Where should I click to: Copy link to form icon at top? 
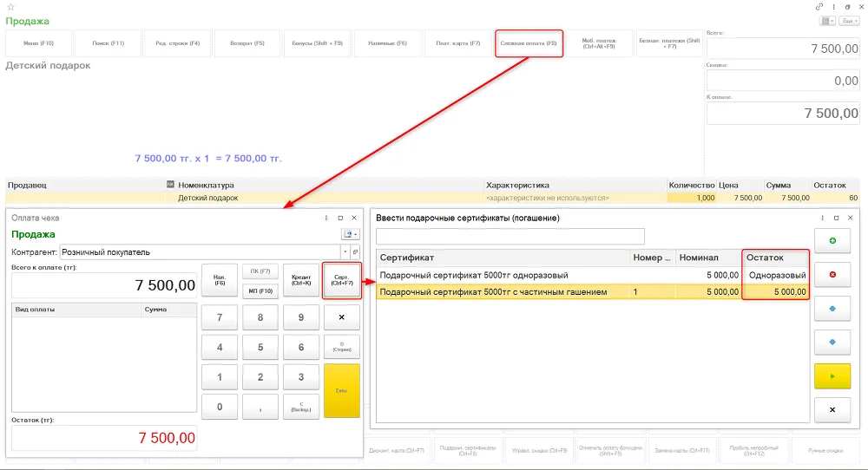click(819, 7)
